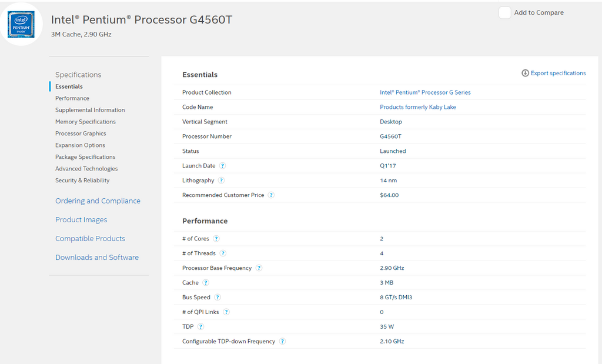Viewport: 602px width, 364px height.
Task: Click the Vertical Segment value 'Desktop'
Action: pos(391,122)
